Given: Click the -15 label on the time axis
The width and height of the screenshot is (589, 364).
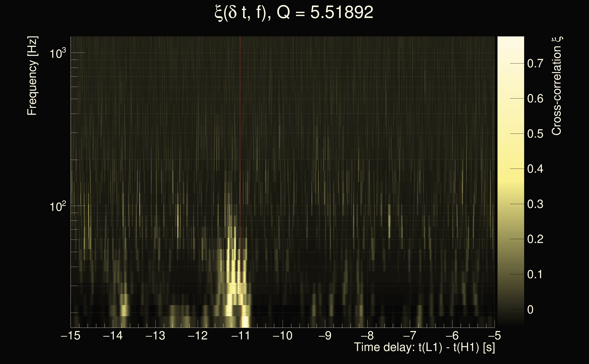Looking at the screenshot, I should click(x=71, y=336).
